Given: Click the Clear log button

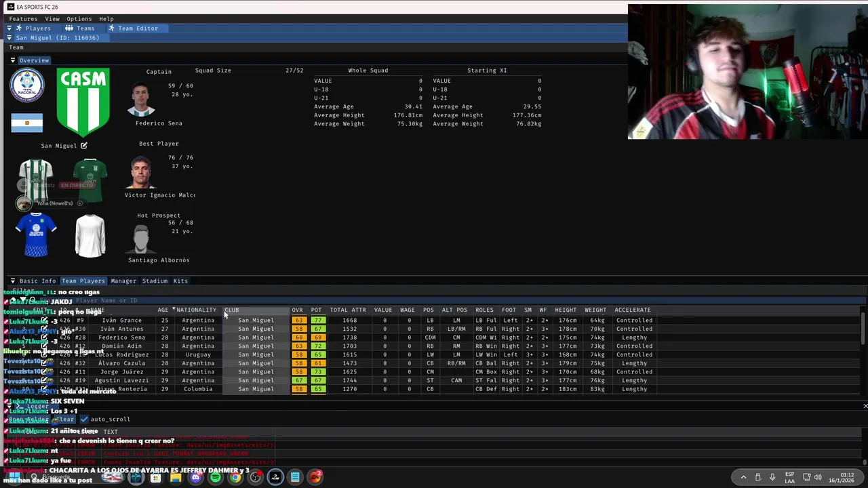Looking at the screenshot, I should tap(64, 420).
